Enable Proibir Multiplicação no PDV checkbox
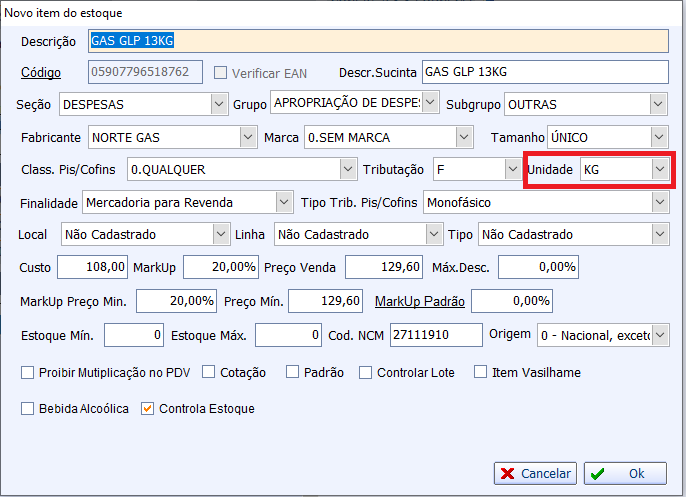The width and height of the screenshot is (686, 497). pos(27,372)
